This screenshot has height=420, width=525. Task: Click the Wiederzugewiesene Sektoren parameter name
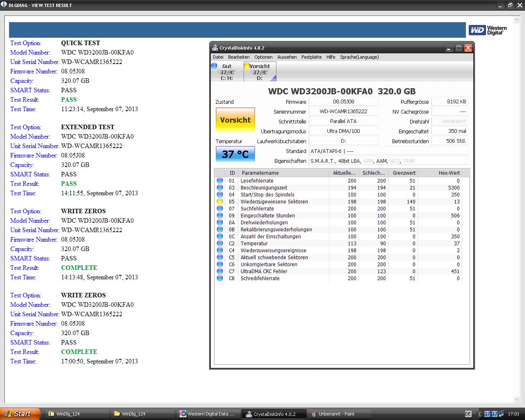tap(274, 201)
